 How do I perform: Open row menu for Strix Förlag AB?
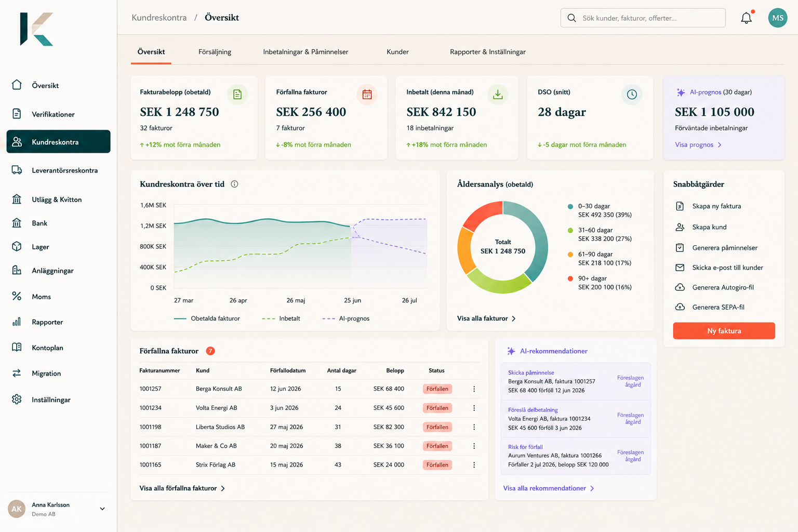pos(474,465)
